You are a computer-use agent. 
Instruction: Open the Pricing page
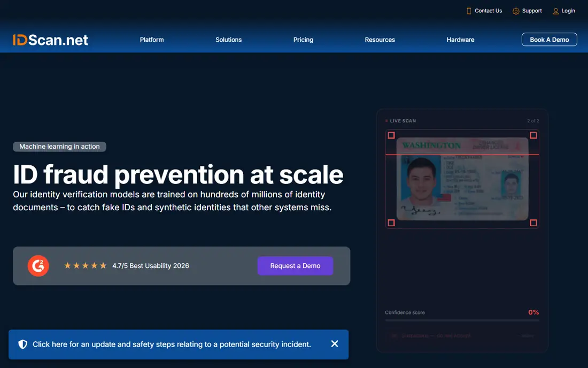point(303,40)
